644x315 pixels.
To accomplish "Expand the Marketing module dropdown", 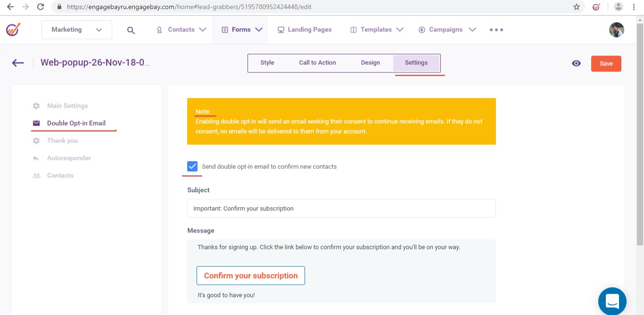I will [x=77, y=30].
